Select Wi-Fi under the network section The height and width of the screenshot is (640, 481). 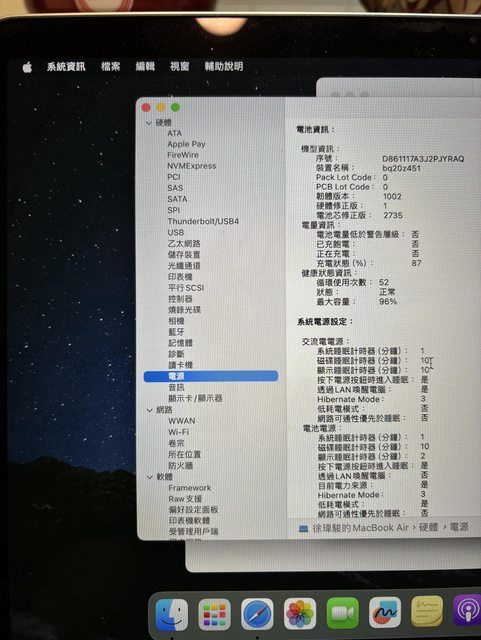tap(178, 432)
